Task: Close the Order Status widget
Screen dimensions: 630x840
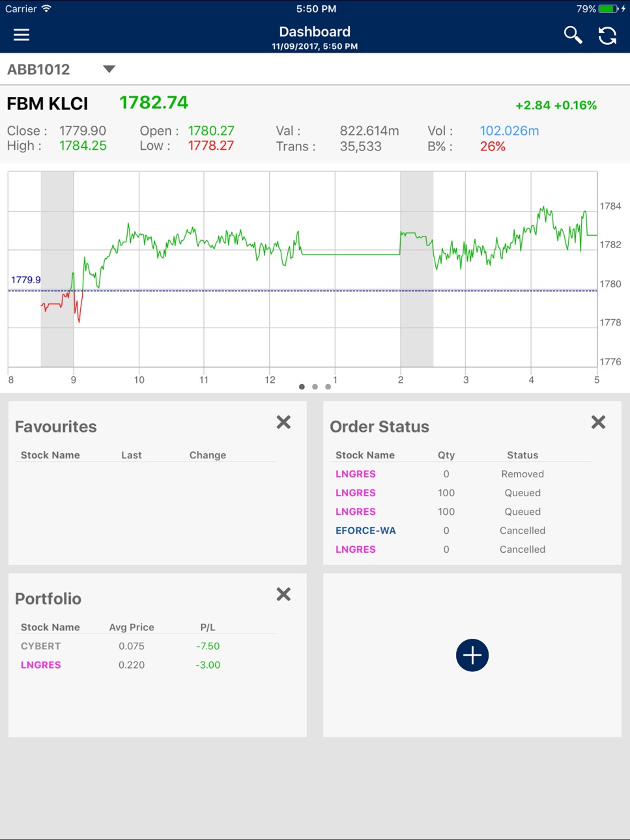Action: click(598, 422)
